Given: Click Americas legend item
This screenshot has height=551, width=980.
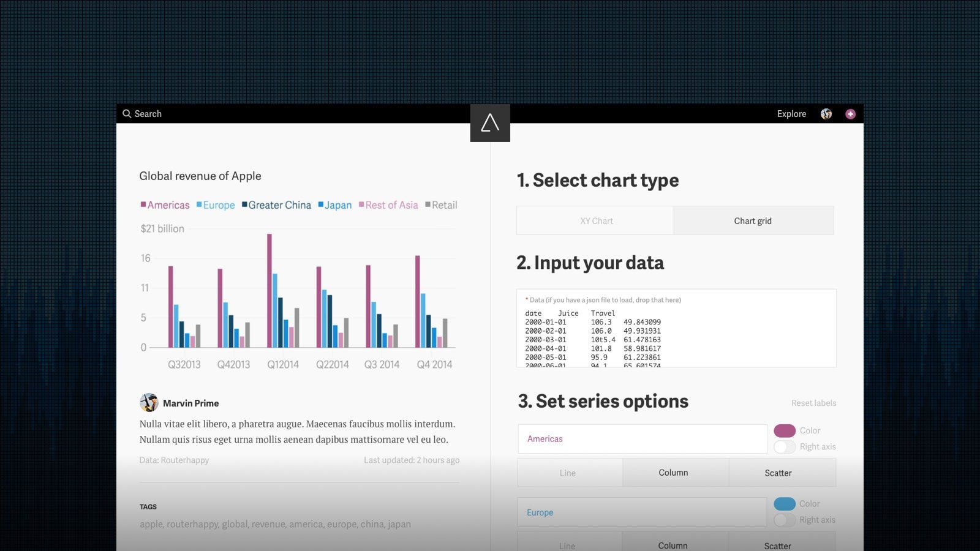Looking at the screenshot, I should (x=165, y=205).
